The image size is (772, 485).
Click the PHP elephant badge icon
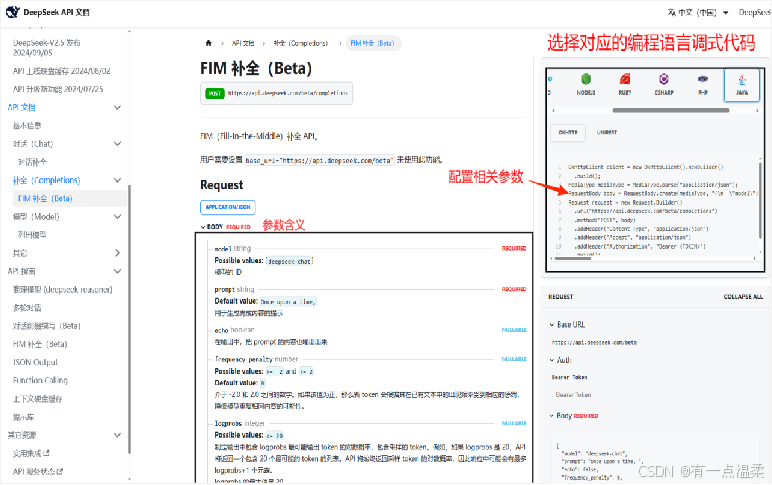703,79
